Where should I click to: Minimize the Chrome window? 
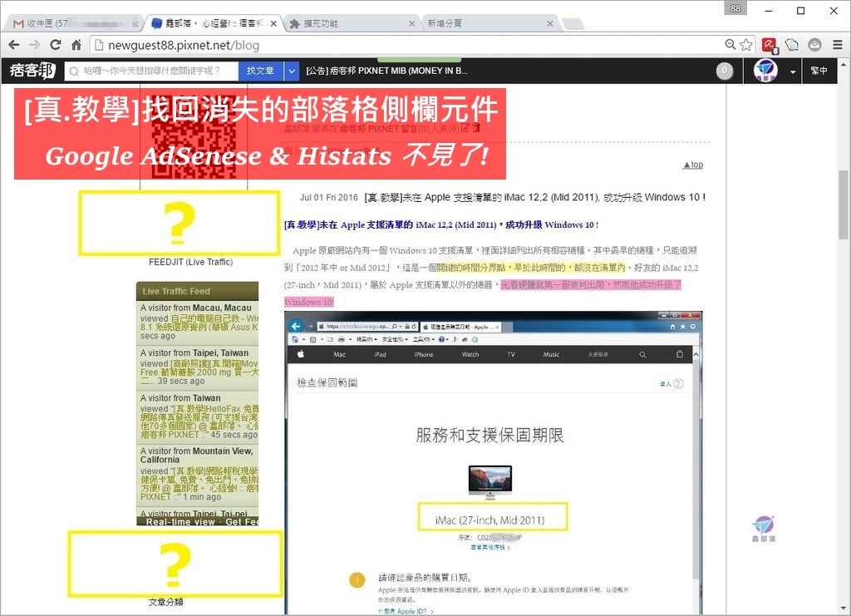point(769,11)
